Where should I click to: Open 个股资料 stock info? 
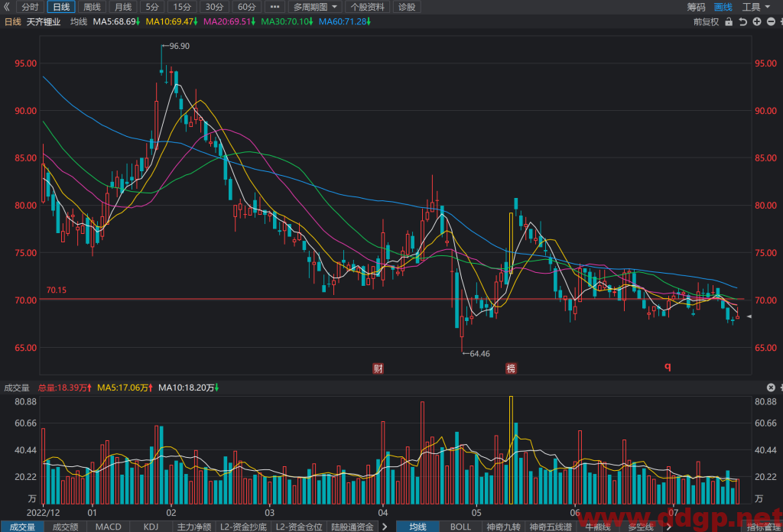(368, 7)
